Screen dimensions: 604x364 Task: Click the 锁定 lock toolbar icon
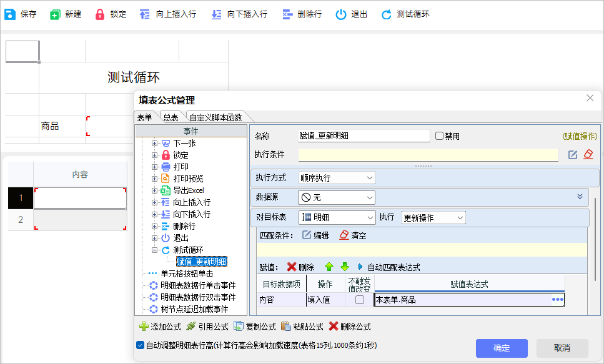click(100, 14)
